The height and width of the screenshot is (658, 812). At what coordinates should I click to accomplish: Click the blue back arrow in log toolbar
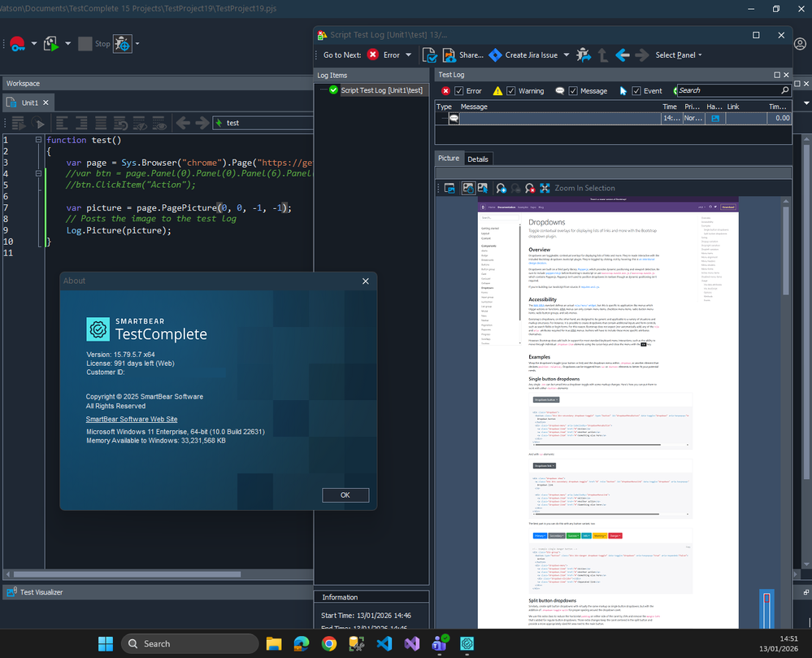[623, 55]
